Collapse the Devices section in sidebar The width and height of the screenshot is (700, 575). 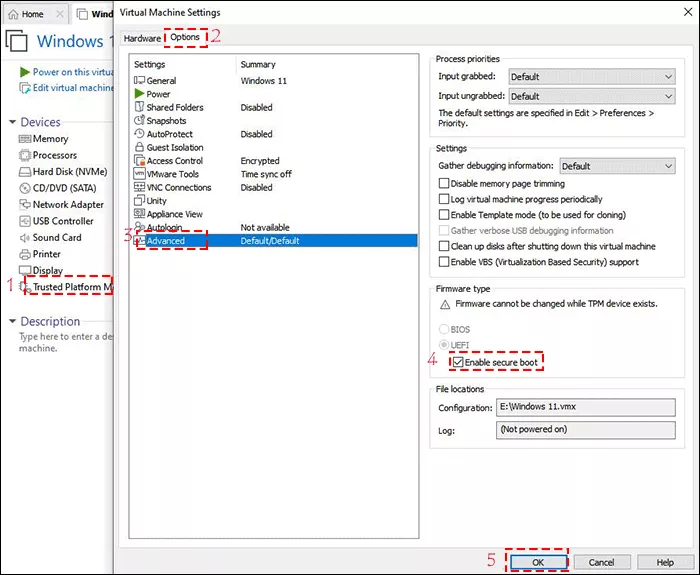pos(12,122)
